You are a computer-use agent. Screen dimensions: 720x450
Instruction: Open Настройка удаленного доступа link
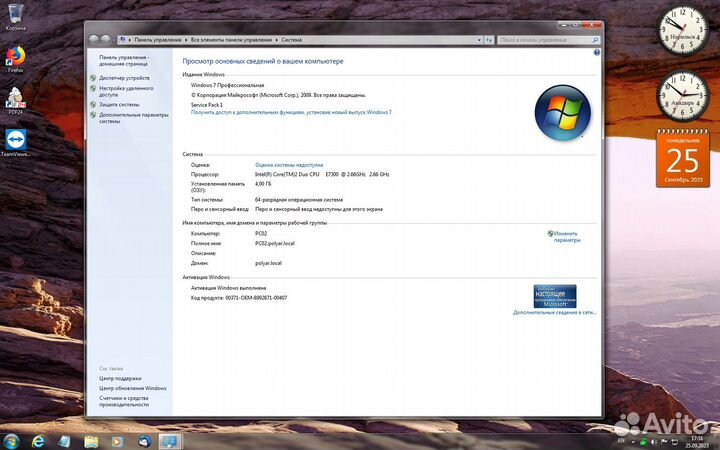point(126,91)
